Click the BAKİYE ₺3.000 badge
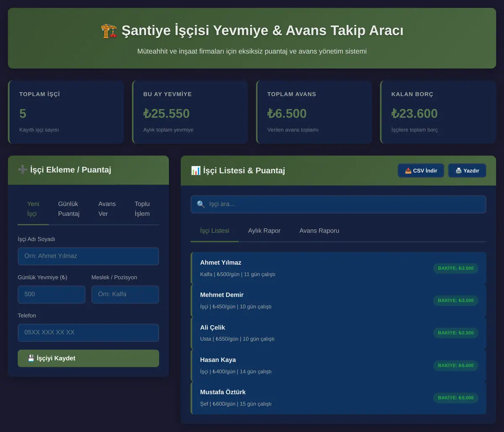The image size is (504, 432). [x=456, y=300]
